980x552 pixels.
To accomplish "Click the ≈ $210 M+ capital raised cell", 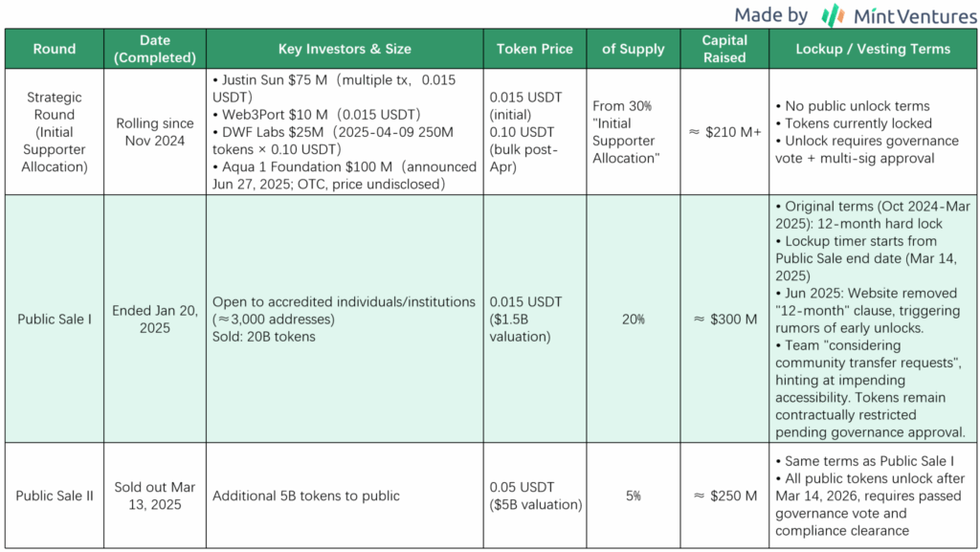I will 724,132.
